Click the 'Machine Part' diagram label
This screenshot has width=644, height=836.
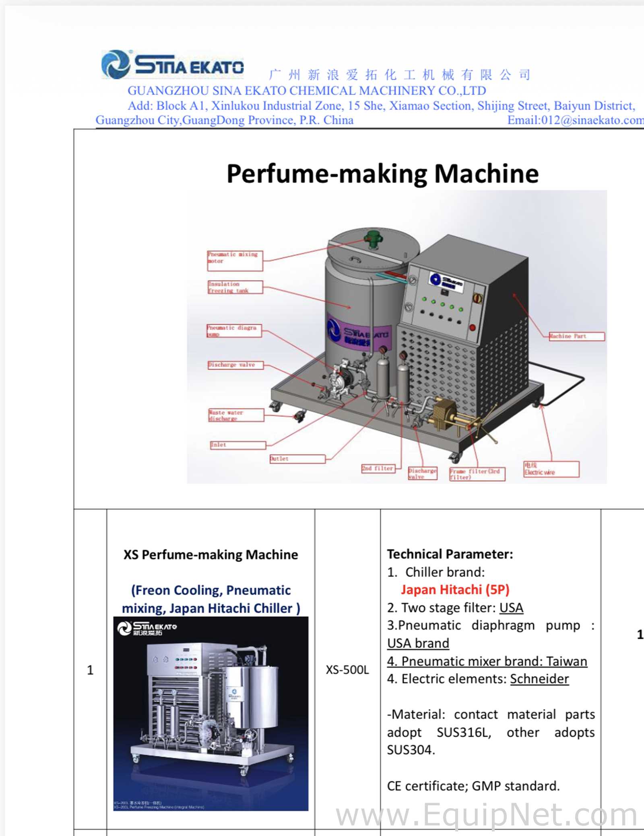tap(577, 336)
